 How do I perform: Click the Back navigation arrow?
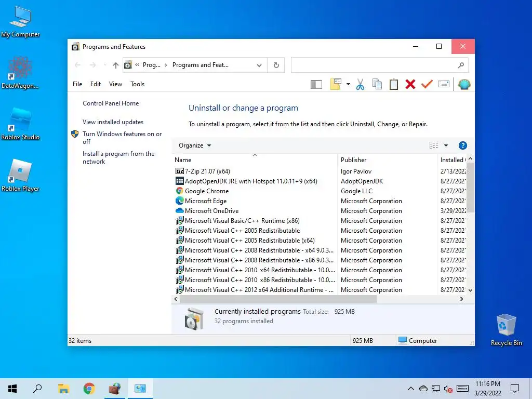click(x=78, y=65)
